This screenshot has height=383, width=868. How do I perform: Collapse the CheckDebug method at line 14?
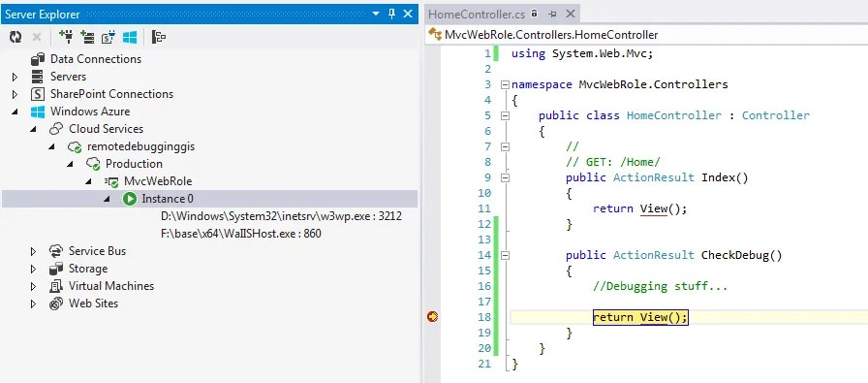[505, 256]
